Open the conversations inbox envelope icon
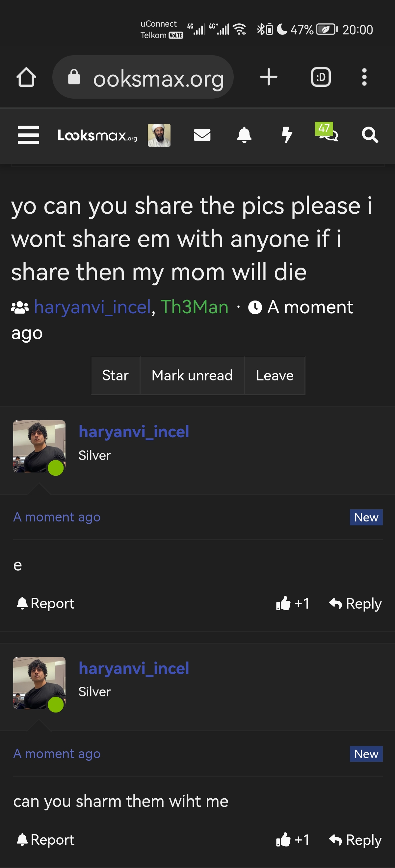The image size is (395, 868). click(x=202, y=135)
